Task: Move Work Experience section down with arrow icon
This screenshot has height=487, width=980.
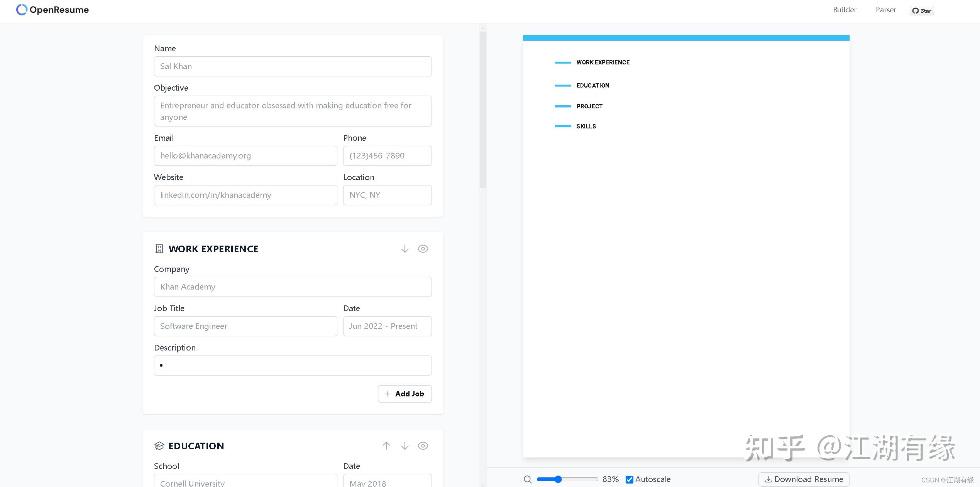Action: coord(405,249)
